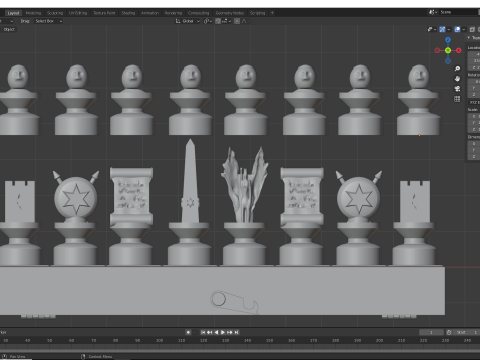Play animation in reverse

(216, 332)
